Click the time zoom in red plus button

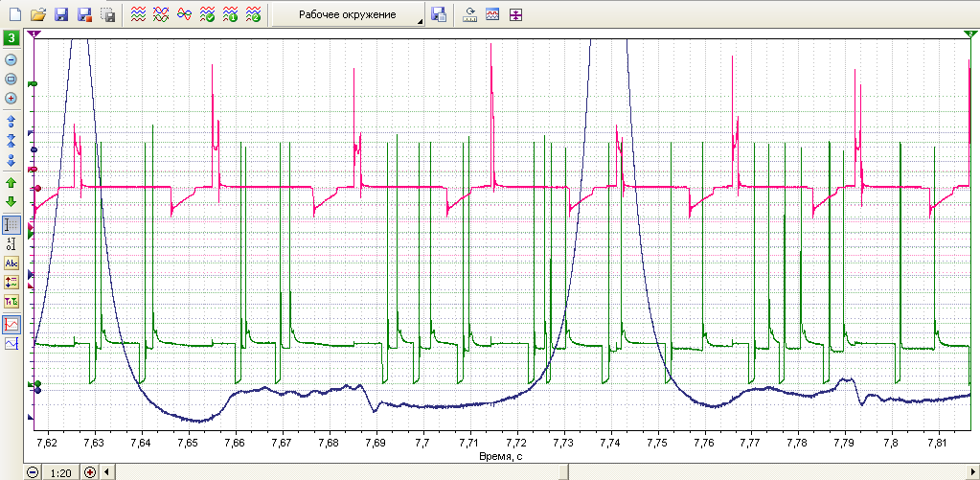coord(89,472)
